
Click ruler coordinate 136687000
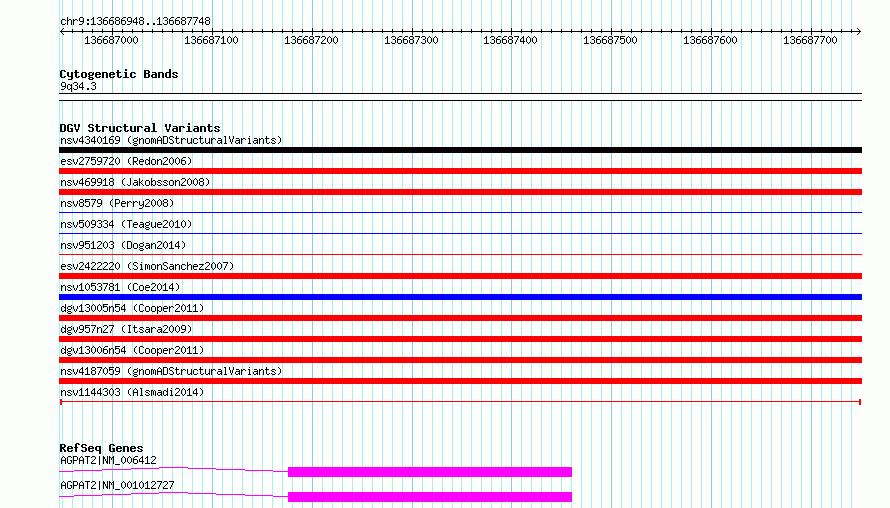pos(111,40)
